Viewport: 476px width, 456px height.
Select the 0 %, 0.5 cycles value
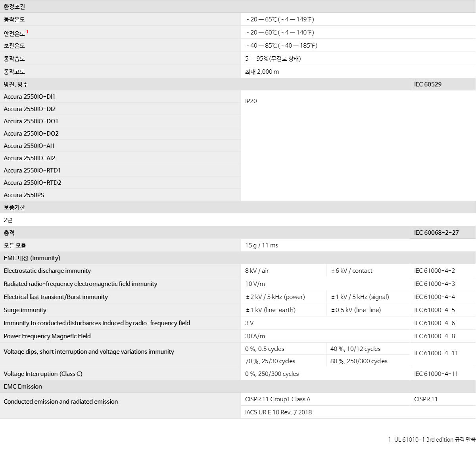[265, 349]
